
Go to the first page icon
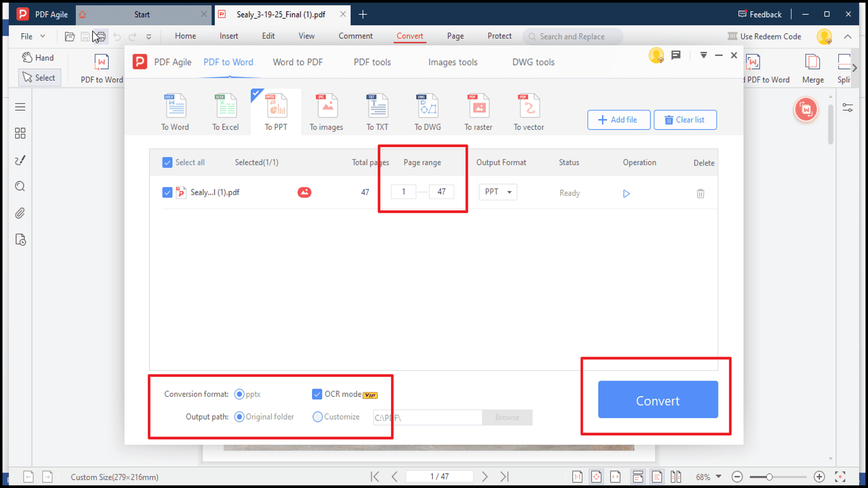pyautogui.click(x=375, y=476)
